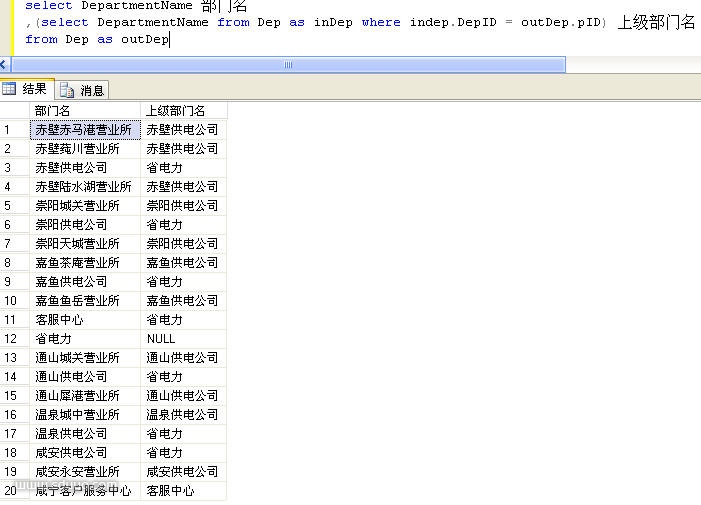Click 崇阳供电公司 in 部门名 column of row 6
Screen dimensions: 701x505
click(x=85, y=225)
